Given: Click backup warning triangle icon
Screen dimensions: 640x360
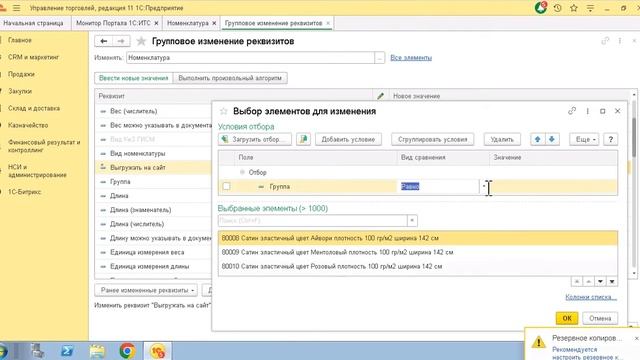Looking at the screenshot, I should coord(538,342).
